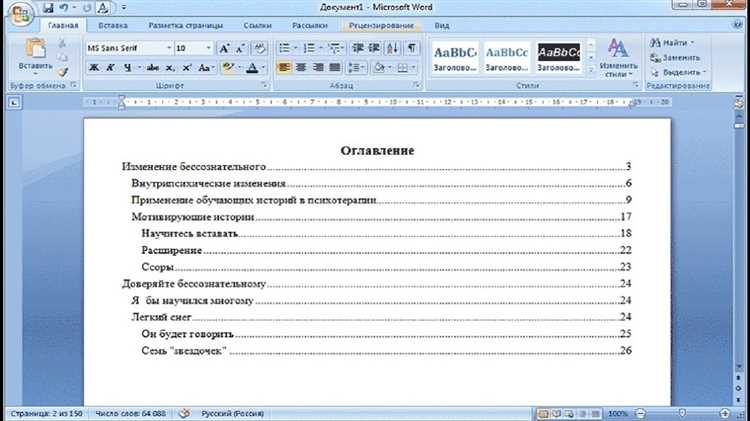
Task: Toggle show paragraph marks (¶)
Action: (411, 48)
